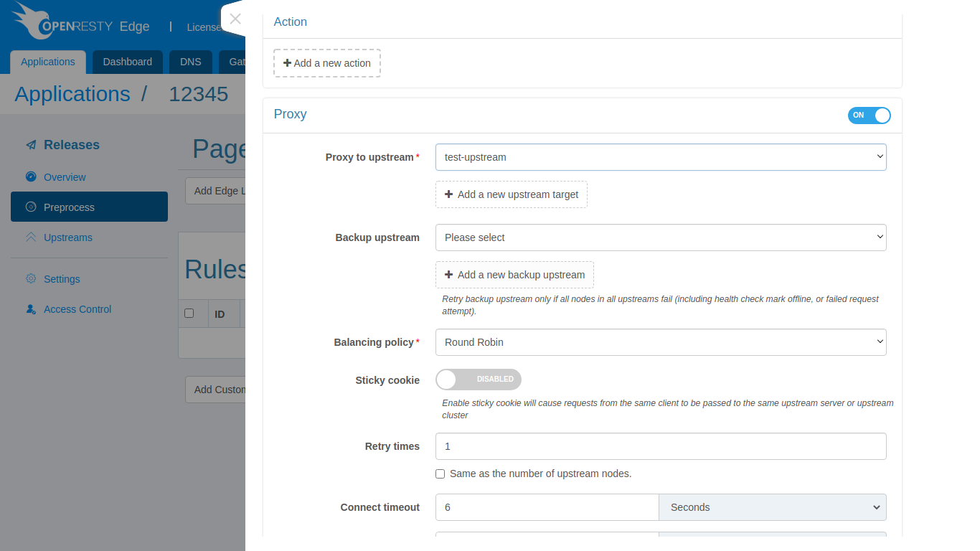Open Preprocess in the sidebar
The width and height of the screenshot is (980, 551).
click(89, 207)
